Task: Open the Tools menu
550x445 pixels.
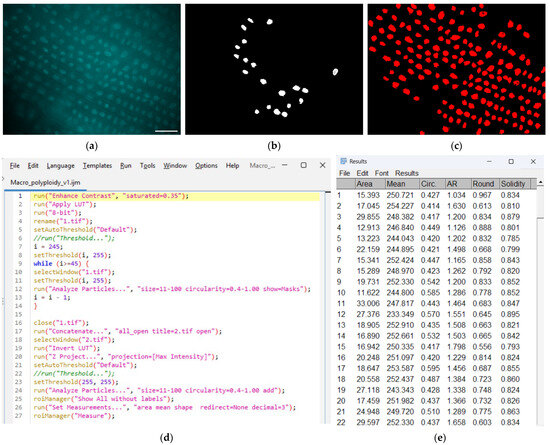Action: coord(147,166)
